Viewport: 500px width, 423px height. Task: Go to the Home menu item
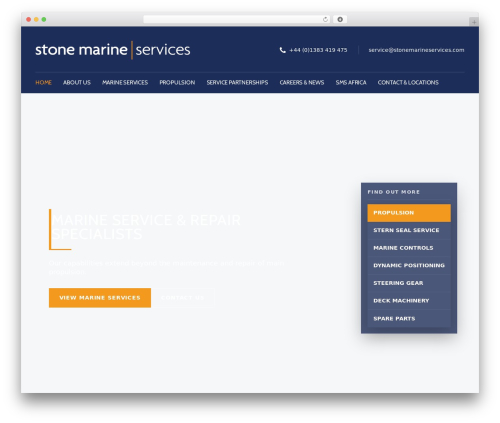coord(43,82)
